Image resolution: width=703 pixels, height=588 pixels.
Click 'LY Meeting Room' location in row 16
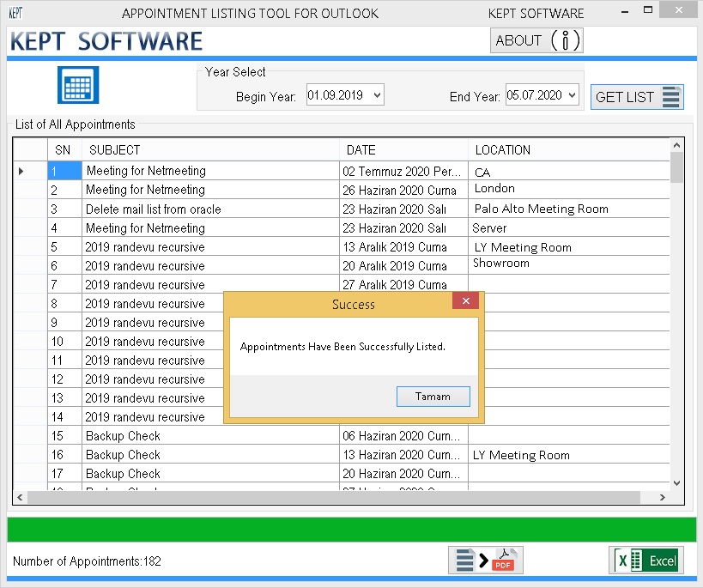click(569, 454)
